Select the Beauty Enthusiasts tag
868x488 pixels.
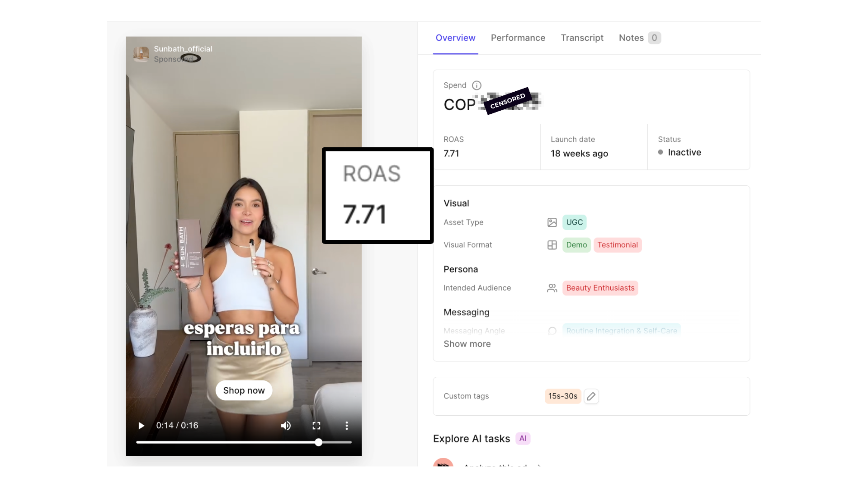pos(600,288)
